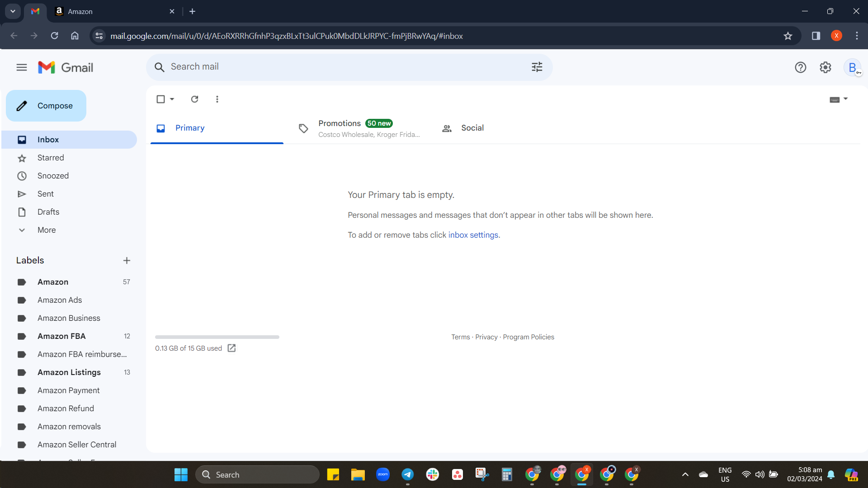Bookmark this tab with star icon
The height and width of the screenshot is (488, 868).
click(788, 36)
